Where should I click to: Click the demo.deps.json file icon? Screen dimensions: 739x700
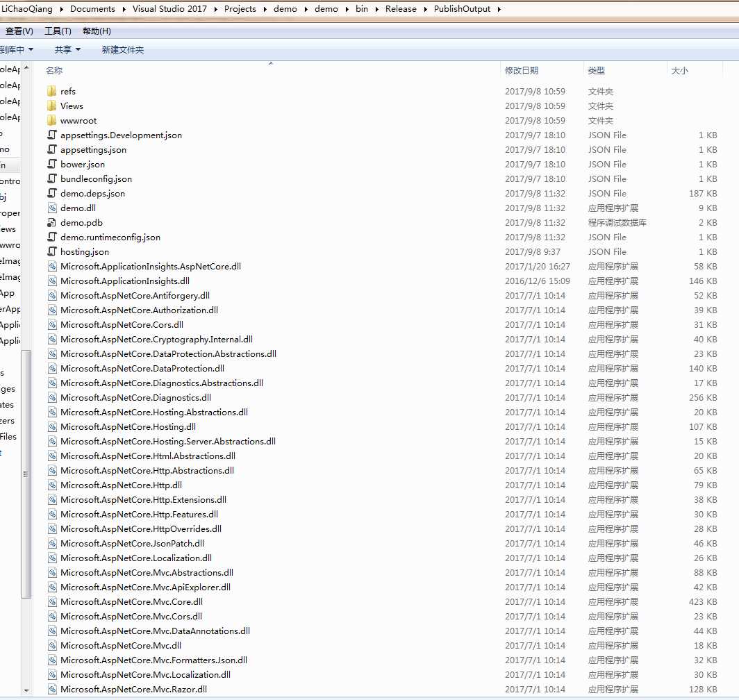coord(52,193)
